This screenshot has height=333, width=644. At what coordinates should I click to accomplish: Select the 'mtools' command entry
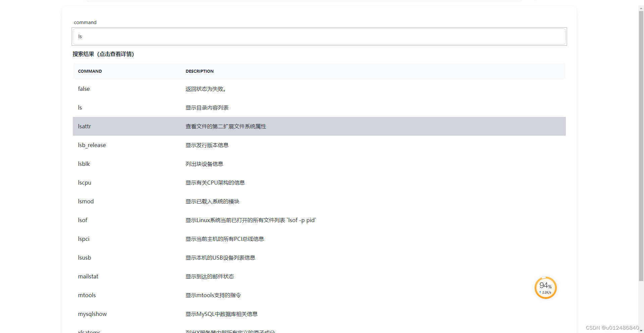tap(319, 295)
